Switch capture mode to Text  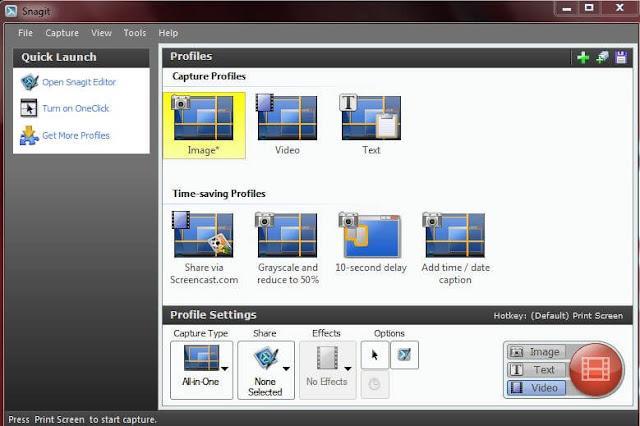pyautogui.click(x=536, y=370)
